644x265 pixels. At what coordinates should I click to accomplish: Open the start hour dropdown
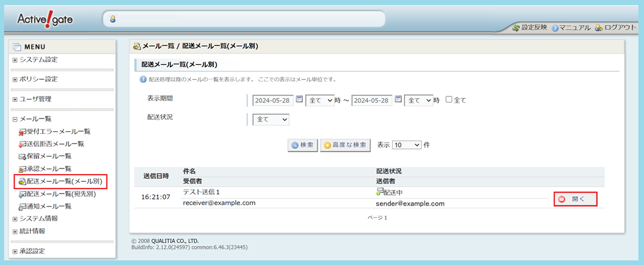320,100
